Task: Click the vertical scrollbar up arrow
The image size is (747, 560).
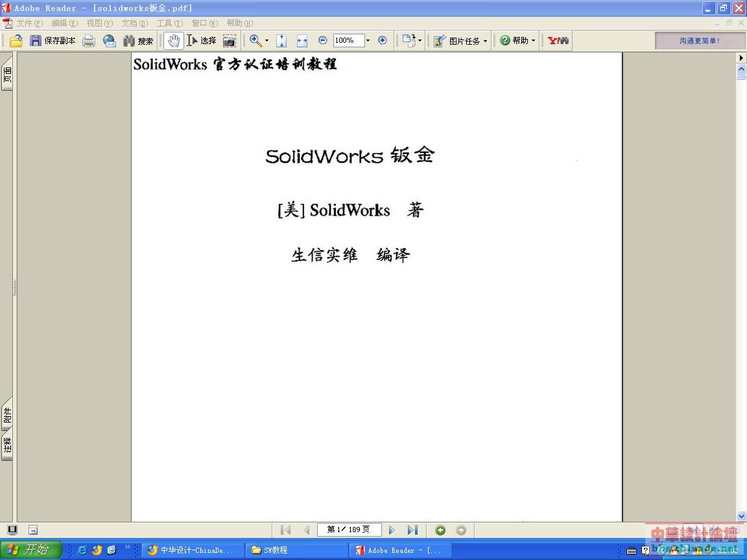Action: (741, 69)
